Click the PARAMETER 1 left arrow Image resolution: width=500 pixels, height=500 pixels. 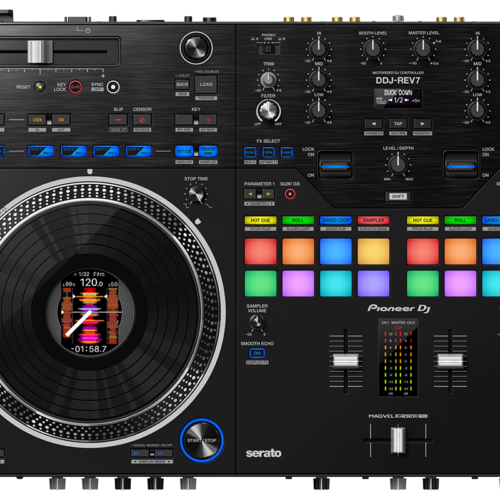250,194
